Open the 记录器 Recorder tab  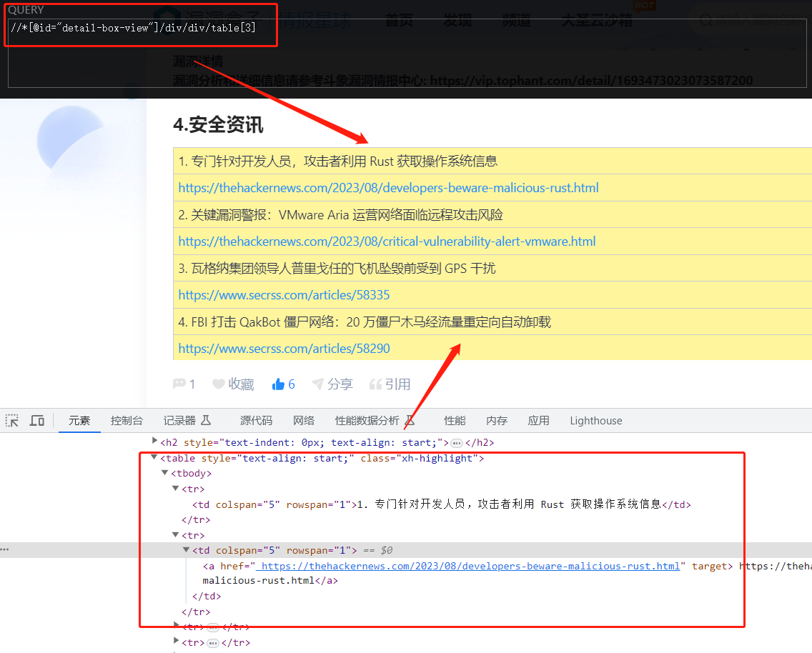187,421
